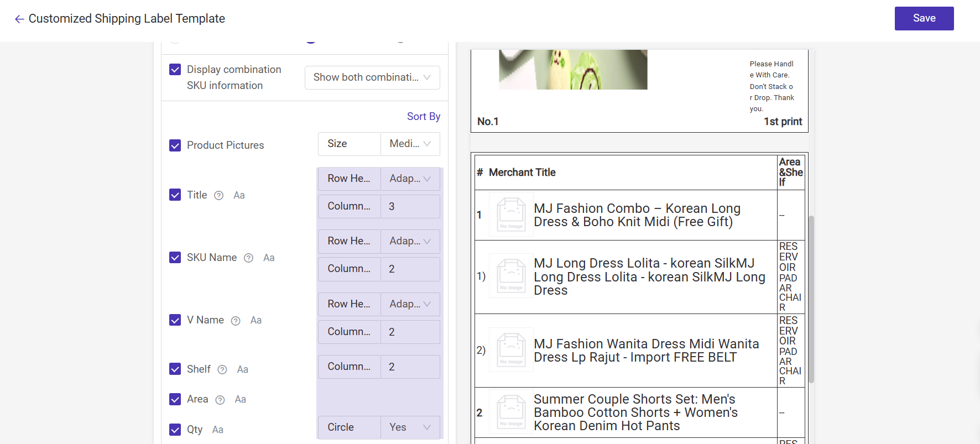Click help icon next to Shelf

click(x=222, y=369)
